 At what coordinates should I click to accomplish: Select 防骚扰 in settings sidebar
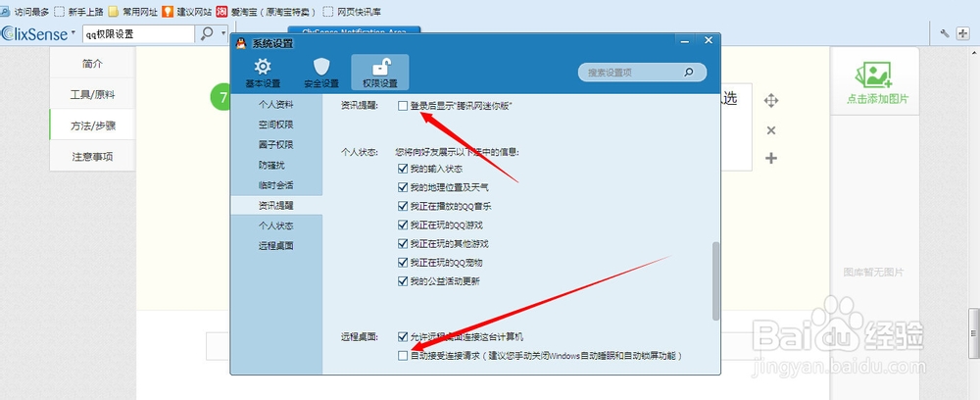[x=276, y=165]
